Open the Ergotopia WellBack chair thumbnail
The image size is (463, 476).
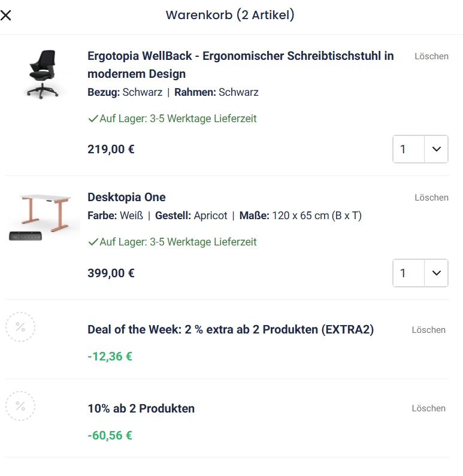(43, 73)
